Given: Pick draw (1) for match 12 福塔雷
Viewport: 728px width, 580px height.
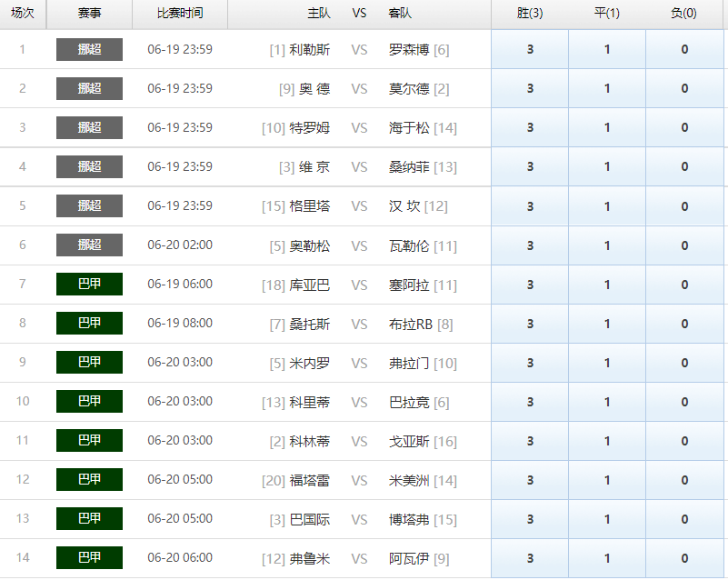Looking at the screenshot, I should [607, 480].
